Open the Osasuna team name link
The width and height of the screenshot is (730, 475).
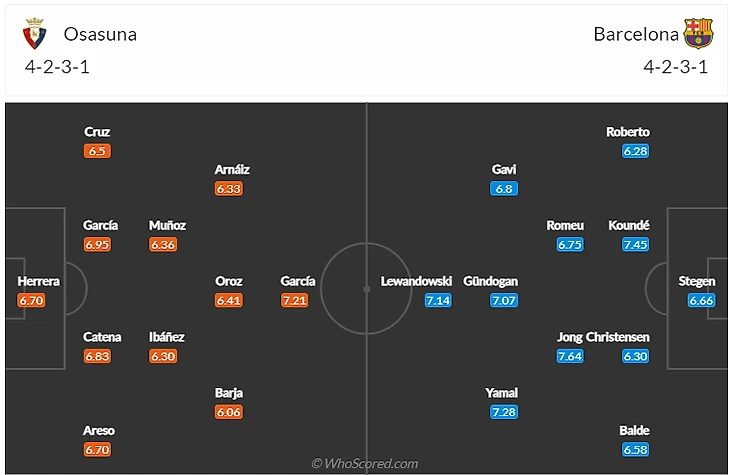pyautogui.click(x=100, y=34)
